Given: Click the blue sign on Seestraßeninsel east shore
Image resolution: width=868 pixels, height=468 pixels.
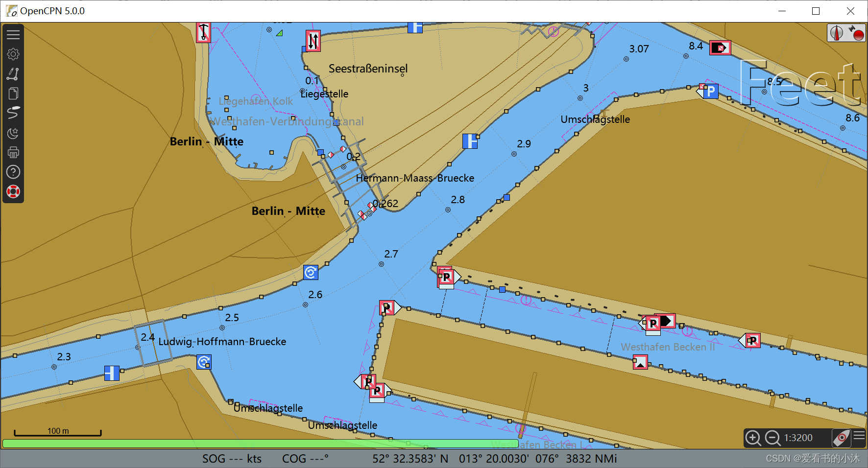Looking at the screenshot, I should pos(470,141).
